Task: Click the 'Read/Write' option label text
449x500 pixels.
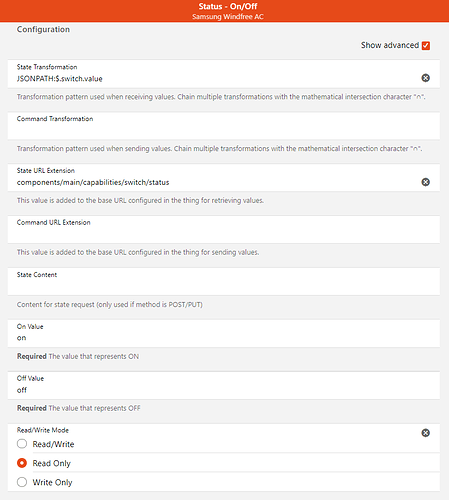Action: pos(53,444)
